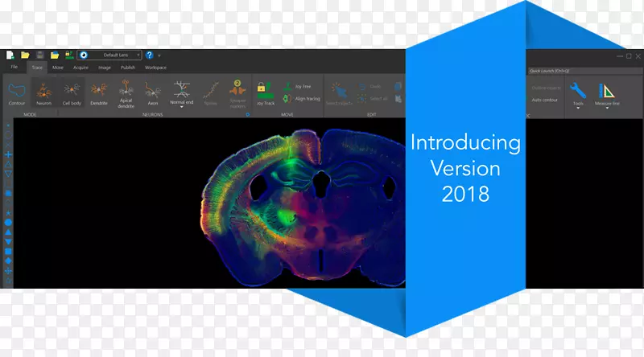Image resolution: width=644 pixels, height=357 pixels.
Task: Click the green padlock toolbar icon
Action: pyautogui.click(x=69, y=55)
